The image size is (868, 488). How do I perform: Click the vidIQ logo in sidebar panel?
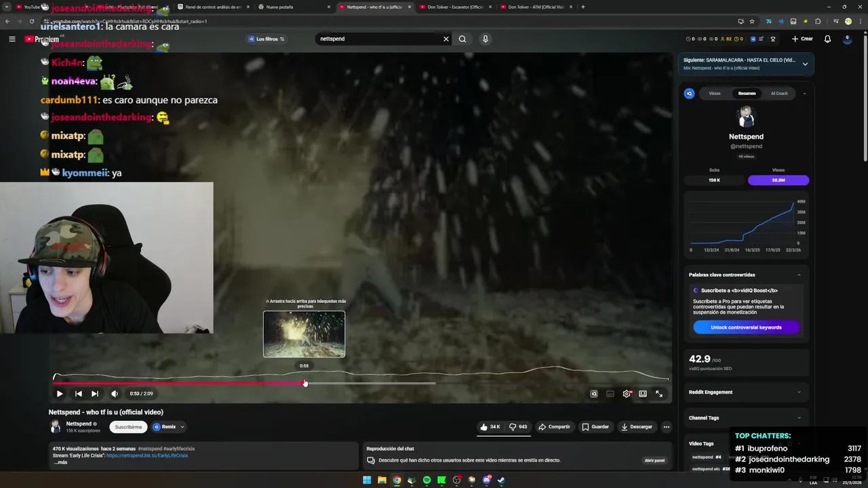pyautogui.click(x=689, y=94)
